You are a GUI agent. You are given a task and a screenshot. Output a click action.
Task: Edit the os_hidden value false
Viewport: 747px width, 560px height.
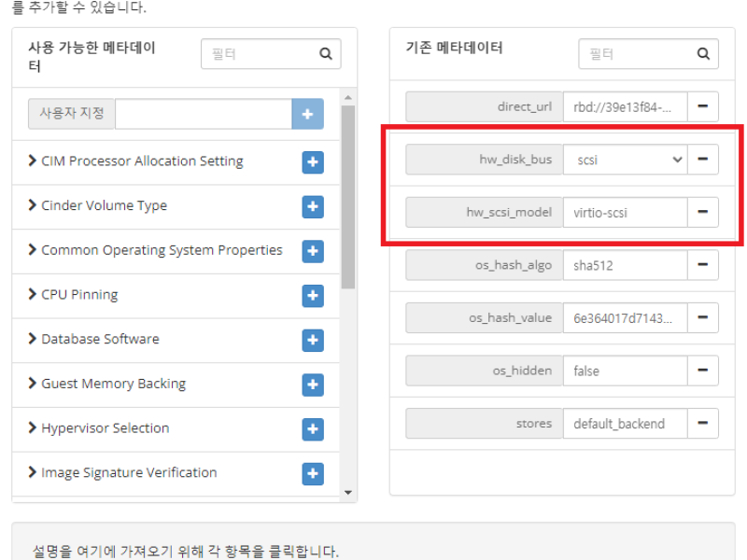tap(625, 371)
